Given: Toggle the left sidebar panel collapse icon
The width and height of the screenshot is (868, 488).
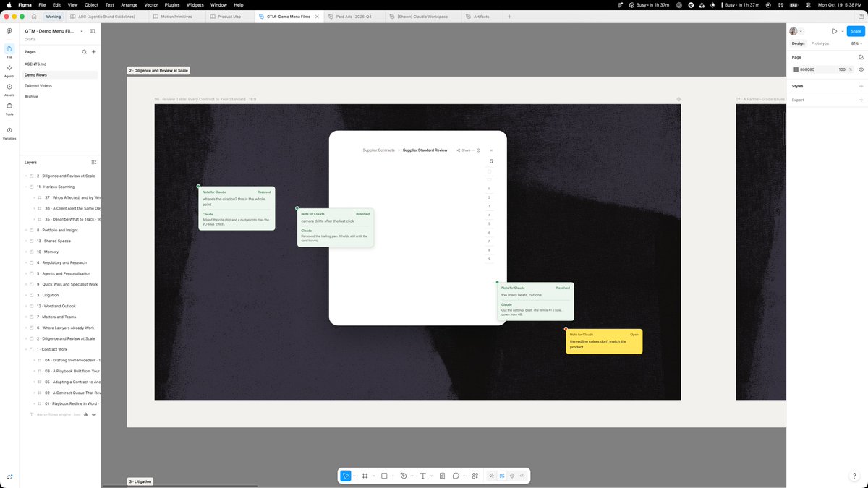Looking at the screenshot, I should pos(93,32).
